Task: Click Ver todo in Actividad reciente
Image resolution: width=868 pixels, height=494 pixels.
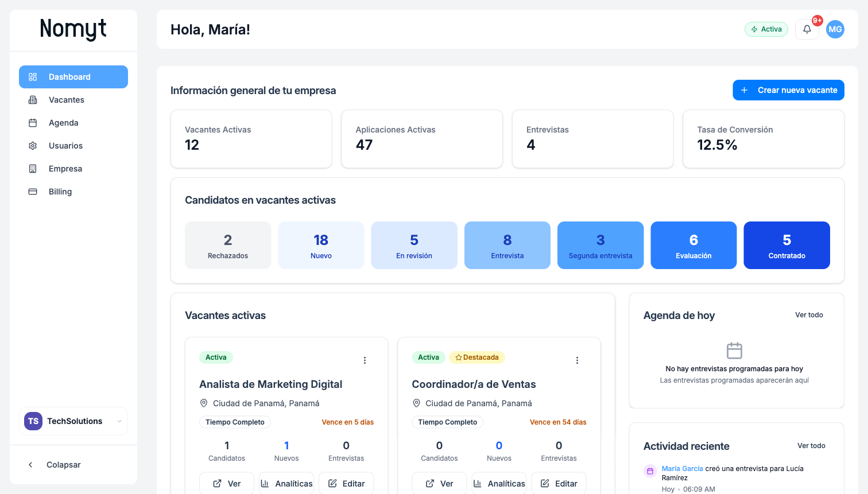Action: (811, 446)
